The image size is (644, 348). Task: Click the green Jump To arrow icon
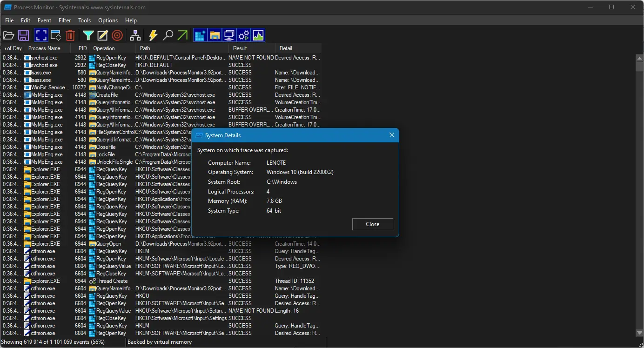182,35
